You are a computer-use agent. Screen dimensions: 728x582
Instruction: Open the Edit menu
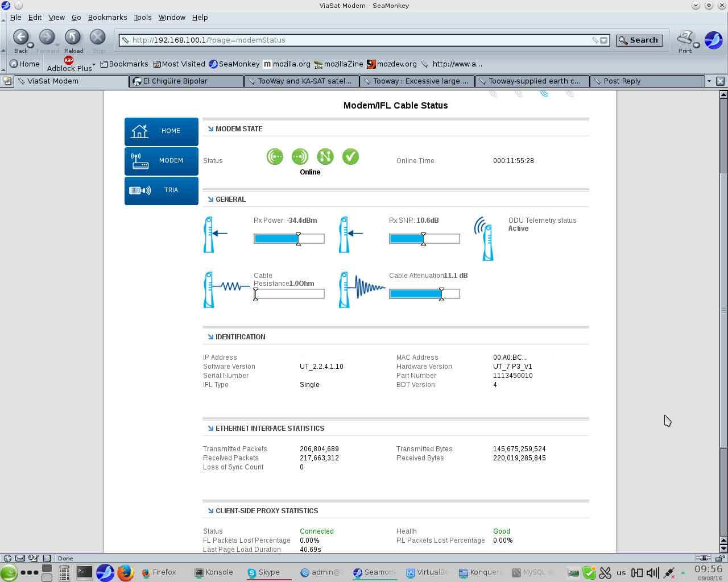coord(35,17)
